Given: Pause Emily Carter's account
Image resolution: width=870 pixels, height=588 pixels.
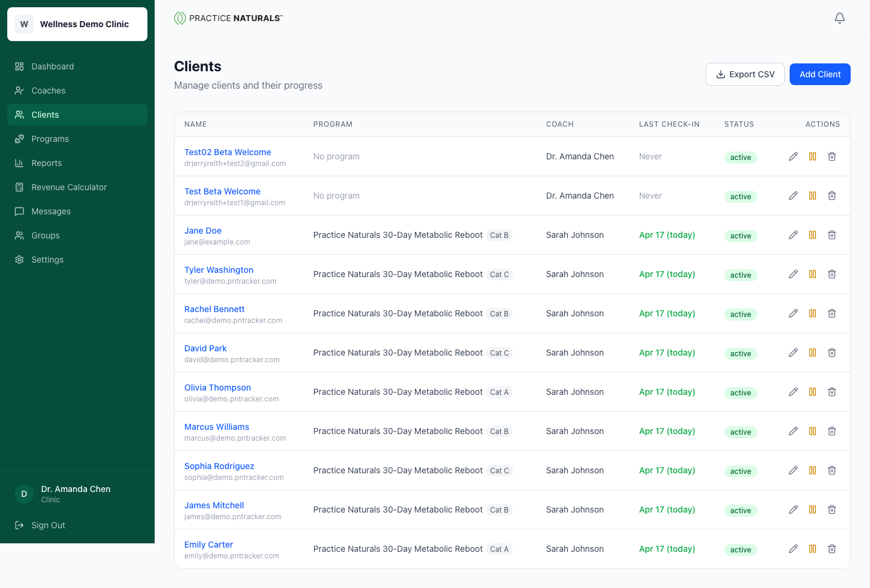Looking at the screenshot, I should coord(813,549).
